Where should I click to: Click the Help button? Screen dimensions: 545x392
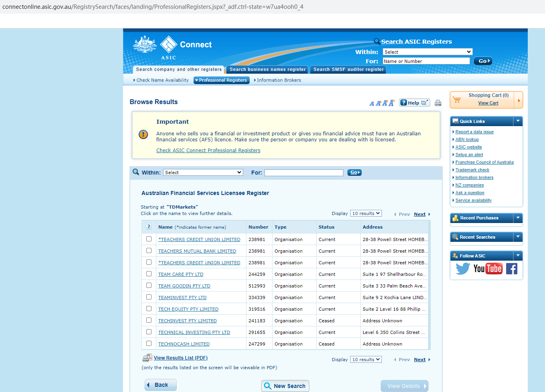tap(414, 103)
